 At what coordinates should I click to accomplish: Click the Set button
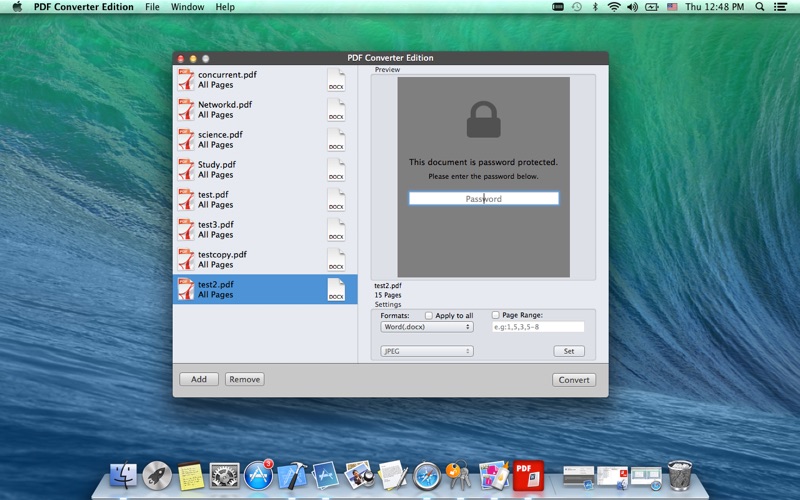coord(569,351)
